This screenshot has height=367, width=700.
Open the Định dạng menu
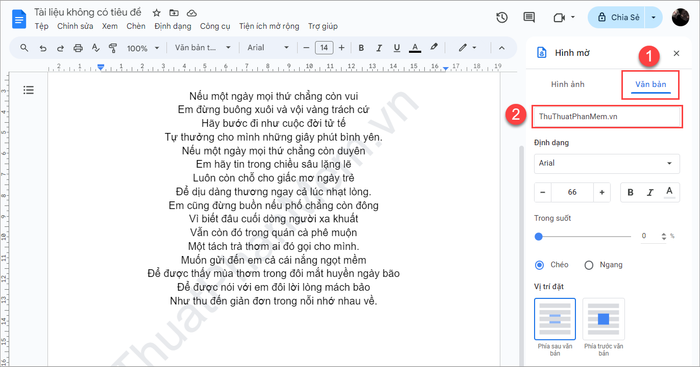172,26
